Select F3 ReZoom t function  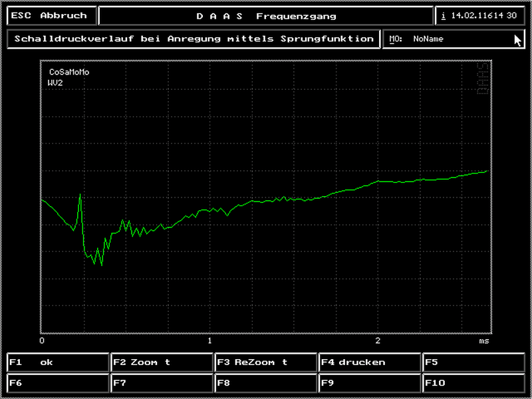pyautogui.click(x=266, y=362)
